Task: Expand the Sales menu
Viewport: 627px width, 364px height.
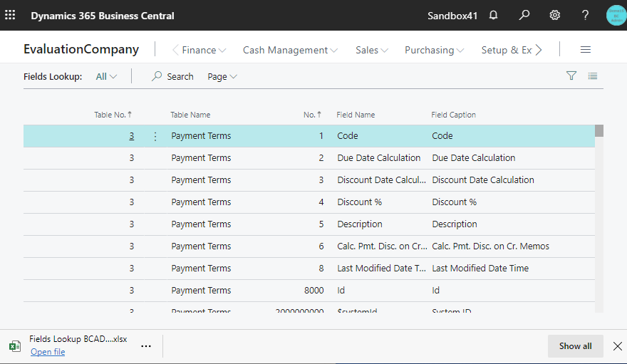Action: [372, 50]
